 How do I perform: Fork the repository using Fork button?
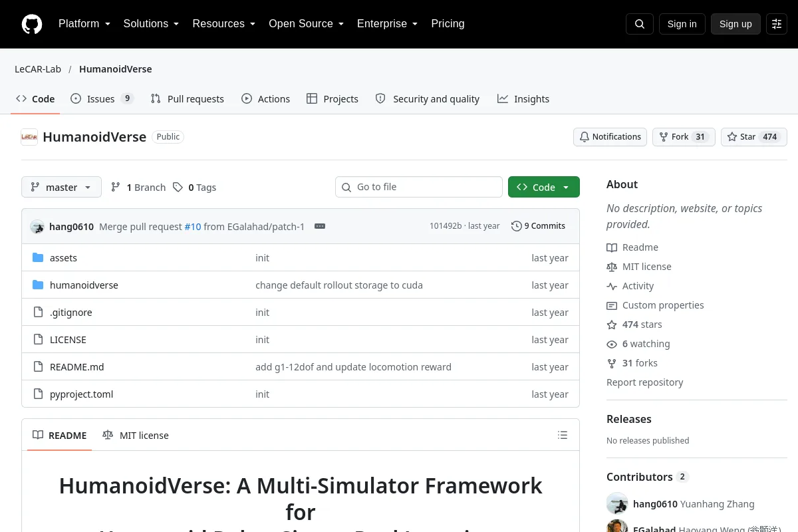[684, 137]
